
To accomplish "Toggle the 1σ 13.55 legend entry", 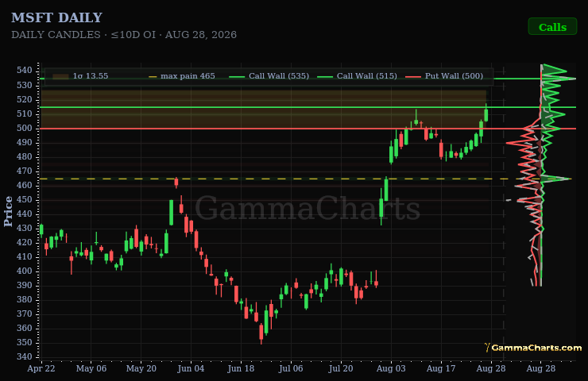I will coord(80,76).
